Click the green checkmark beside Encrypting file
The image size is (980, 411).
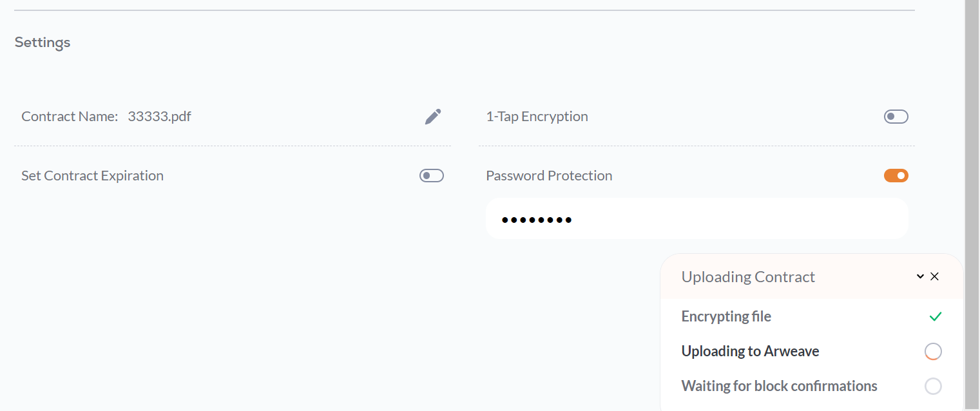coord(936,316)
